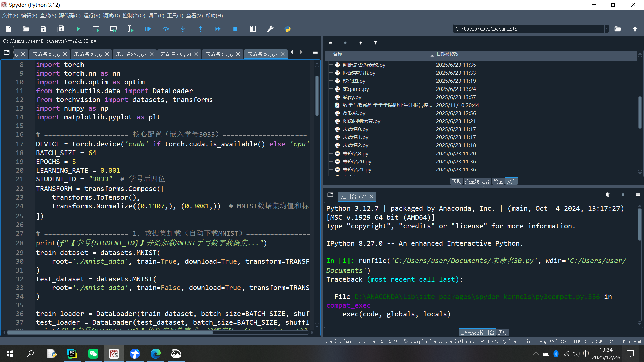This screenshot has height=362, width=644.
Task: Run the current file with the green play icon
Action: coord(78,29)
